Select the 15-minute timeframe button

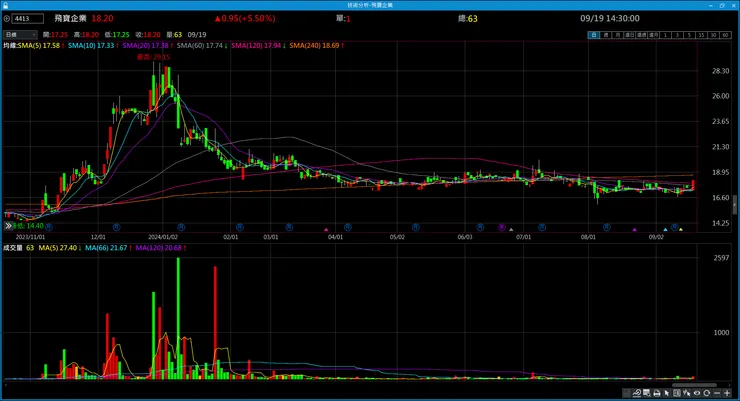coord(701,35)
